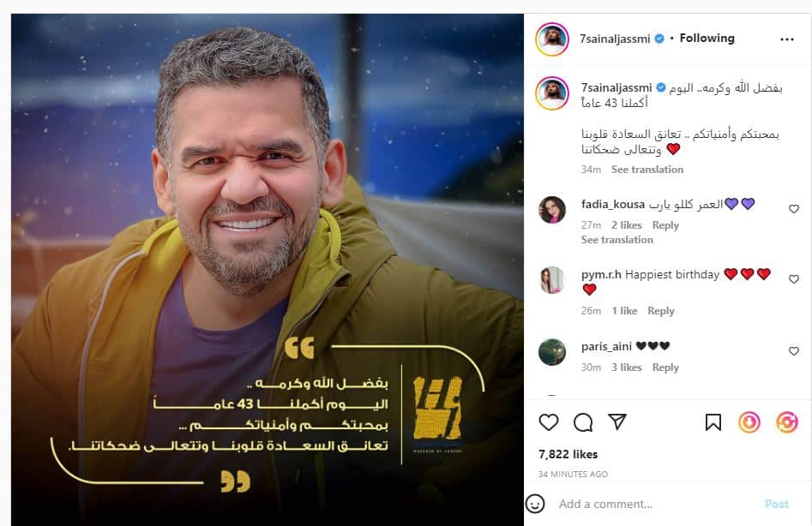
Task: Open 7sainaljassmi profile from header username
Action: 615,39
